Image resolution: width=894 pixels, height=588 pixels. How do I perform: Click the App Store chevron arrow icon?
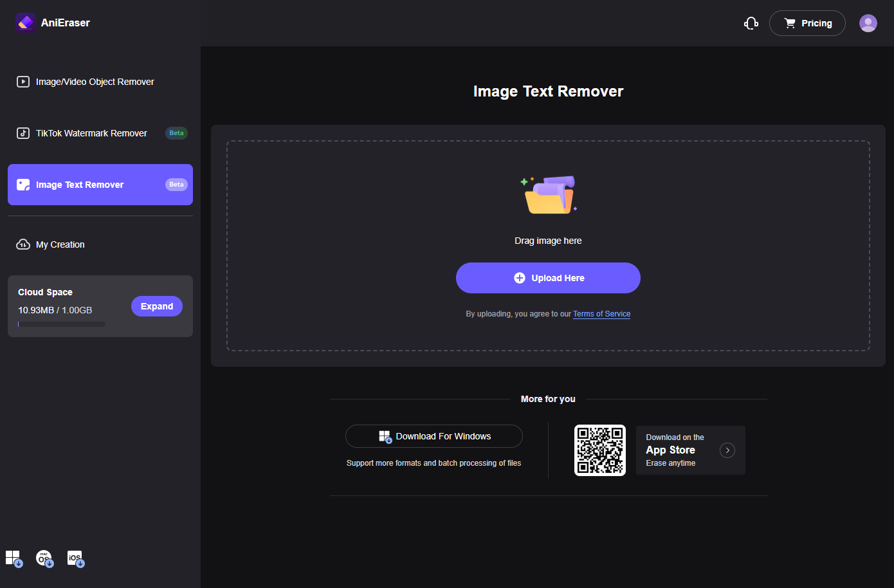click(x=727, y=450)
